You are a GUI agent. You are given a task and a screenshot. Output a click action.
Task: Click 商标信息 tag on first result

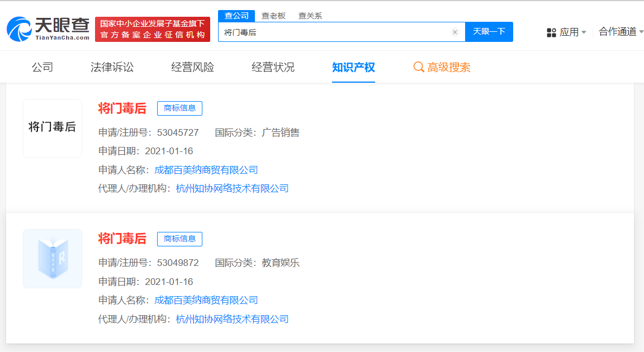point(179,108)
